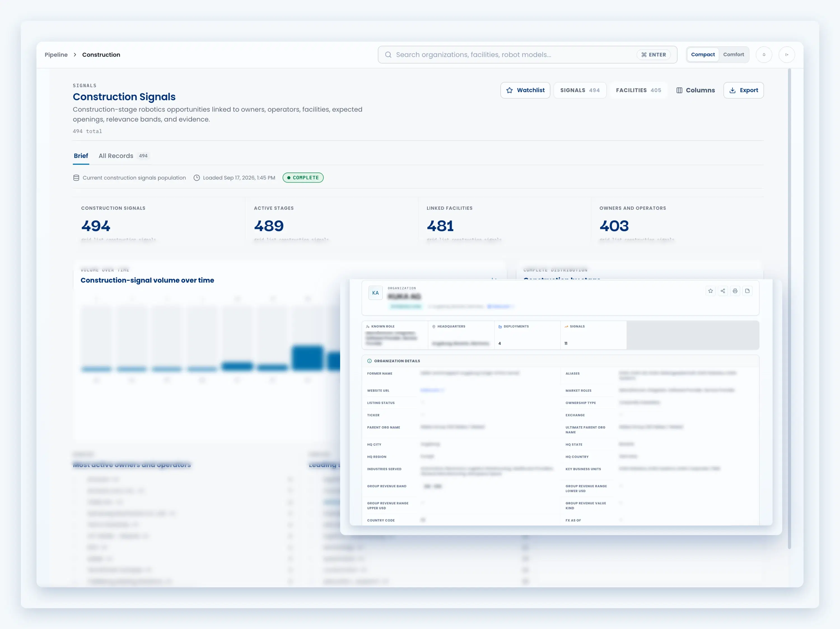The image size is (840, 629).
Task: Go to Pipeline in the breadcrumb
Action: 56,55
